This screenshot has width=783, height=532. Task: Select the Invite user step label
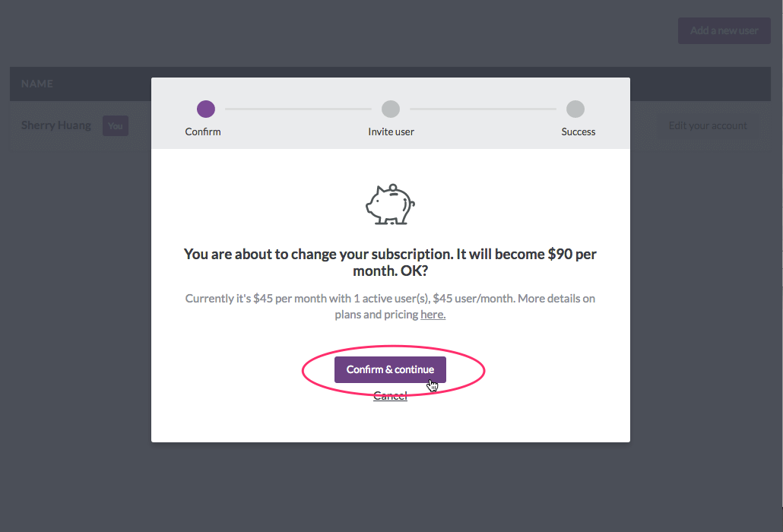[391, 131]
